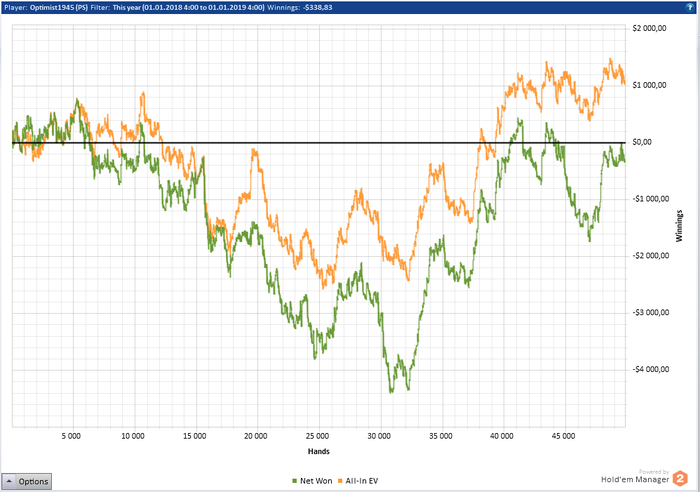Image resolution: width=700 pixels, height=492 pixels.
Task: Click the 20 000 hands axis label
Action: click(x=256, y=436)
